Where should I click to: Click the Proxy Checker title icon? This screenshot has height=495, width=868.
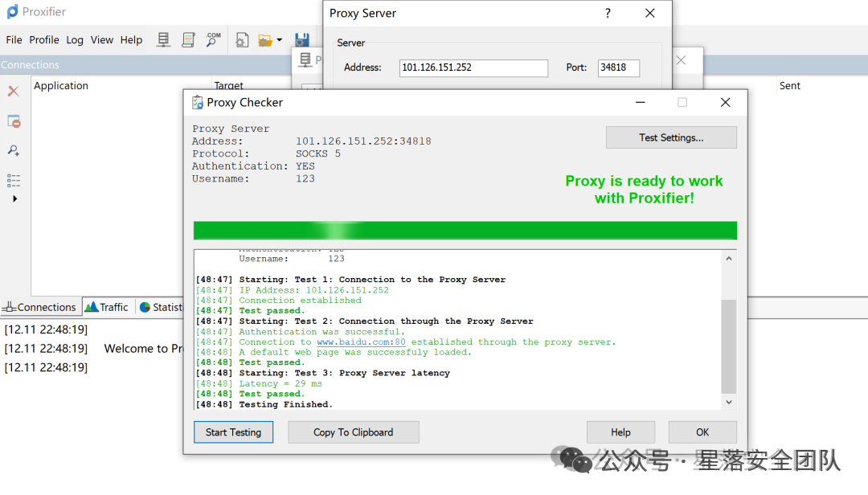coord(197,102)
